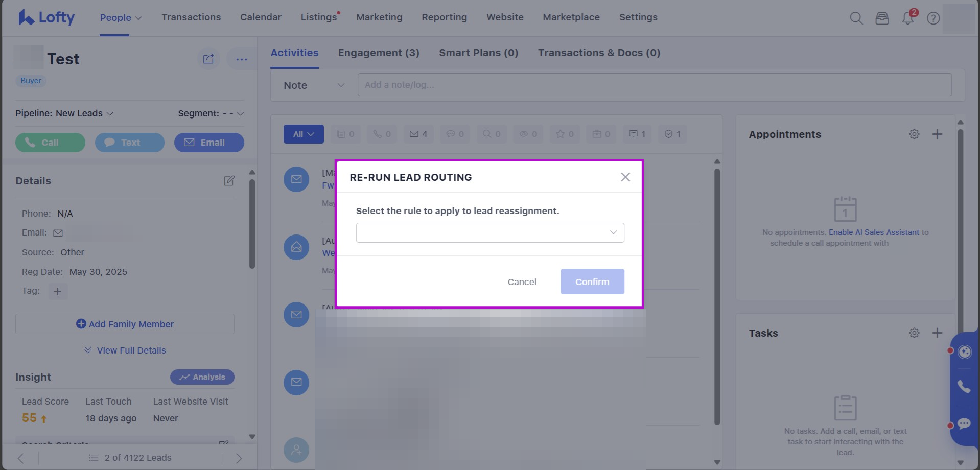Click the Confirm button in dialog
The width and height of the screenshot is (980, 470).
pyautogui.click(x=592, y=281)
